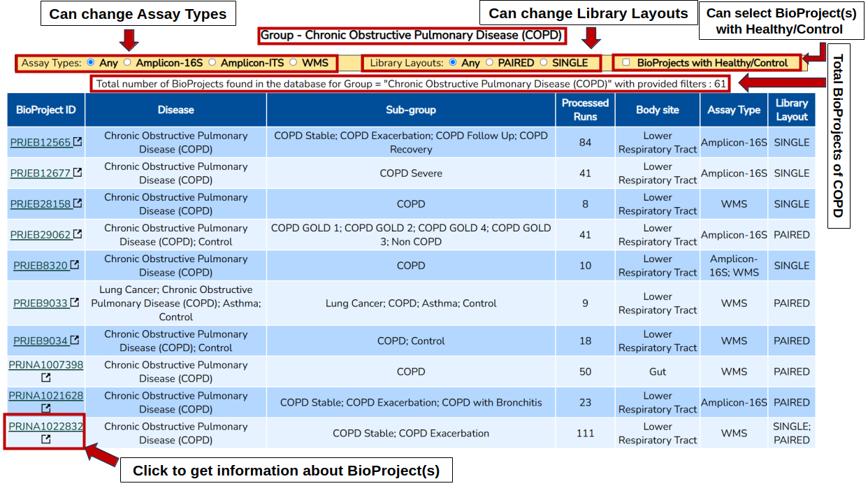Open BioProject PRJEB9034 link
Viewport: 868px width, 486px height.
tap(41, 341)
